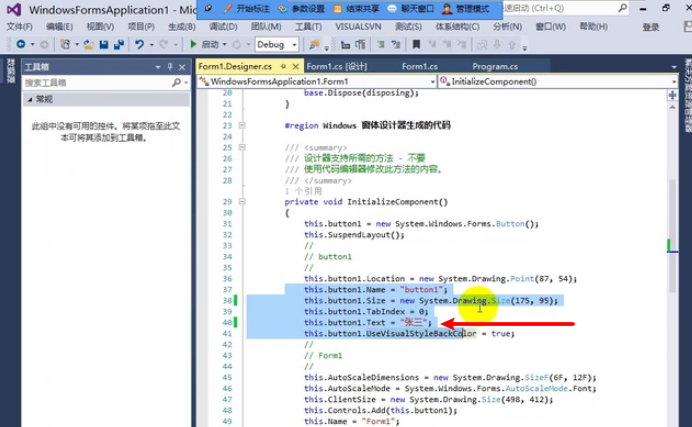
Task: Save the current file with floppy icon
Action: tap(104, 45)
